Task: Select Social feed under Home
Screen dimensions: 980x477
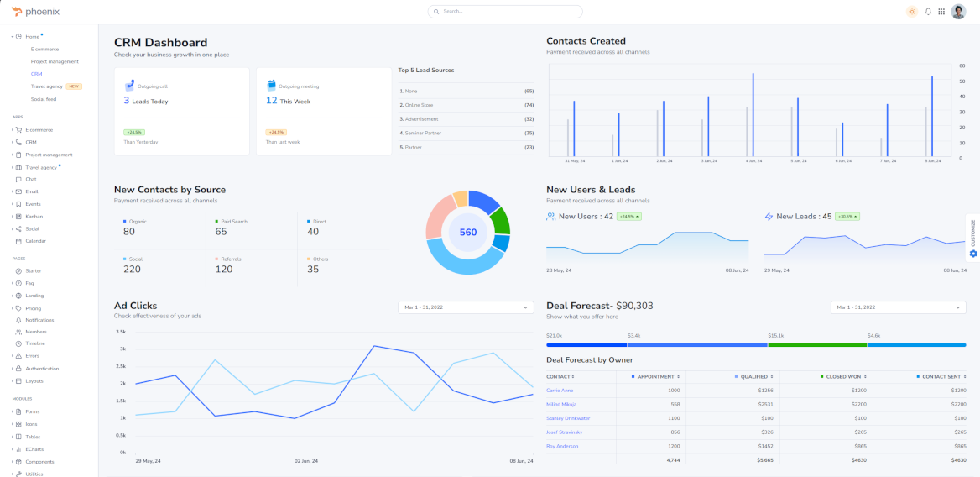Action: 44,99
